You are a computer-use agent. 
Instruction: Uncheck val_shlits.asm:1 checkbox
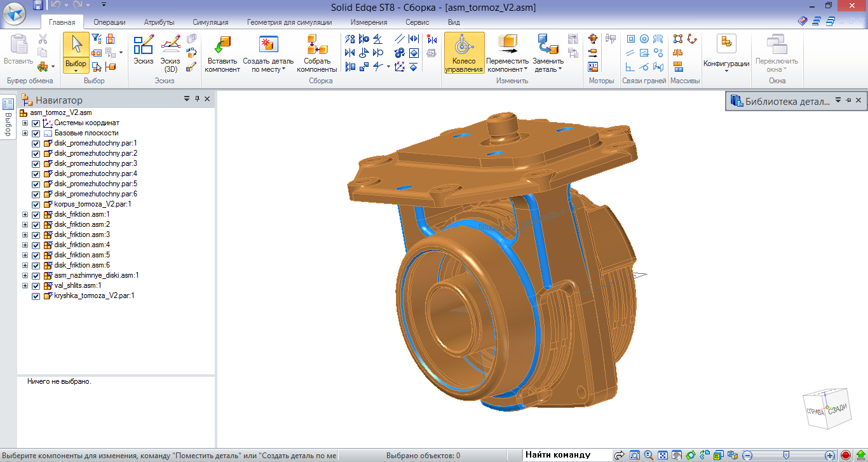[x=36, y=286]
